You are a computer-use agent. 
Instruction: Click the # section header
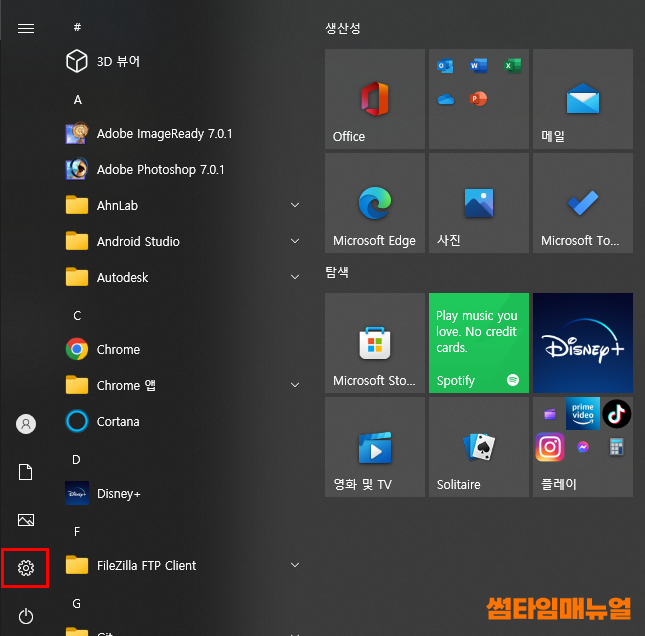click(77, 28)
